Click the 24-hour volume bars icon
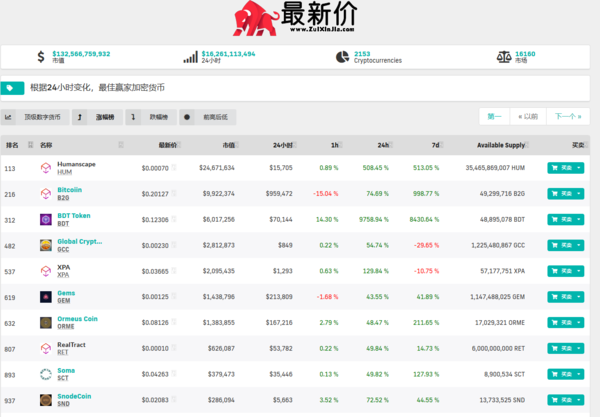This screenshot has width=600, height=417. click(x=191, y=57)
